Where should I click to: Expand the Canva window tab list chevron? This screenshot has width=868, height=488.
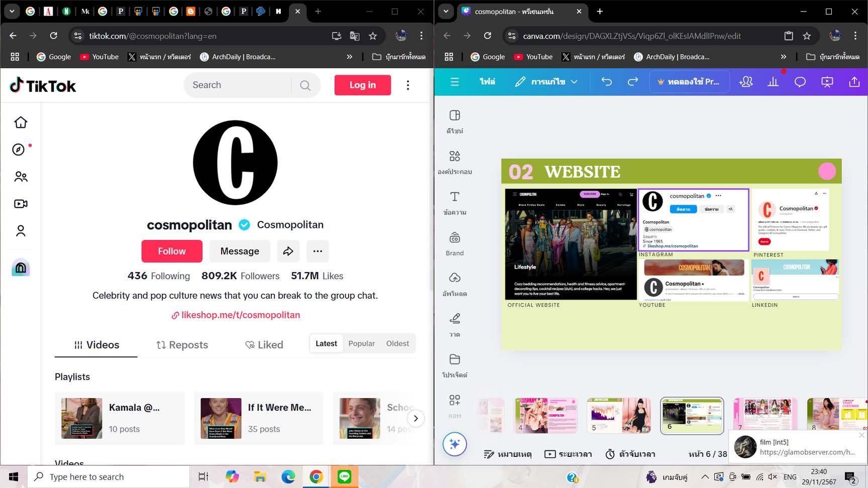446,11
